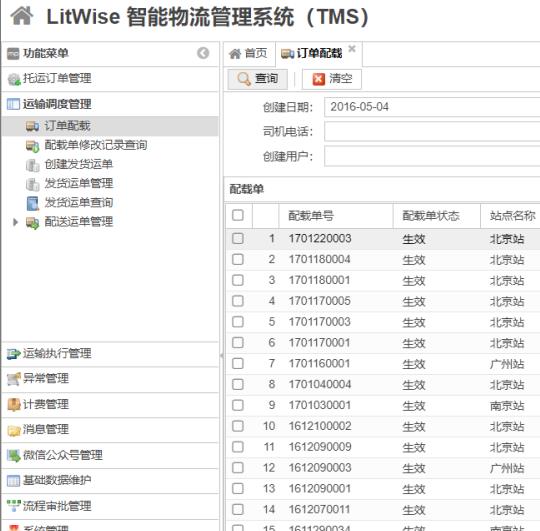This screenshot has height=531, width=540.
Task: Open 订单配载 in the menu tree
Action: click(110, 126)
